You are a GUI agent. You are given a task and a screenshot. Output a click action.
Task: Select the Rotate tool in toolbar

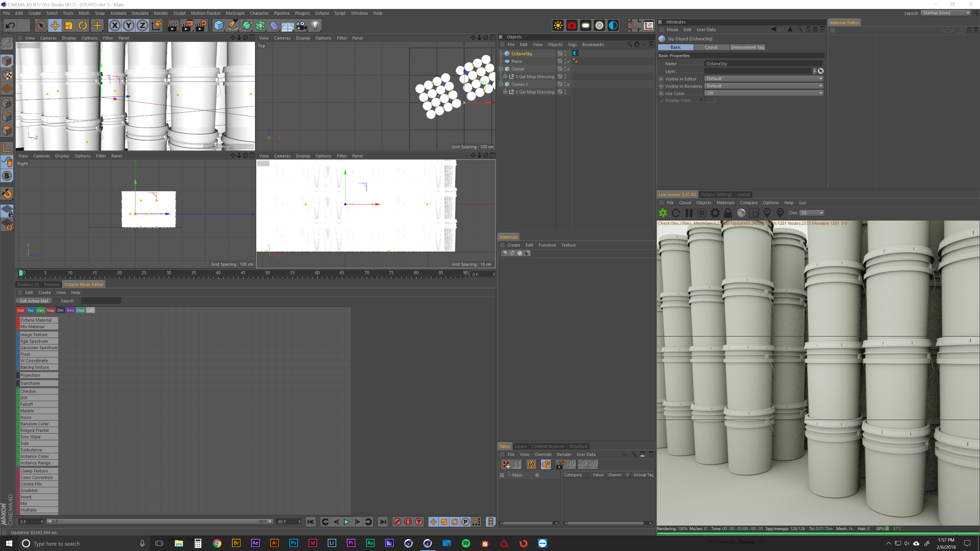pyautogui.click(x=82, y=26)
